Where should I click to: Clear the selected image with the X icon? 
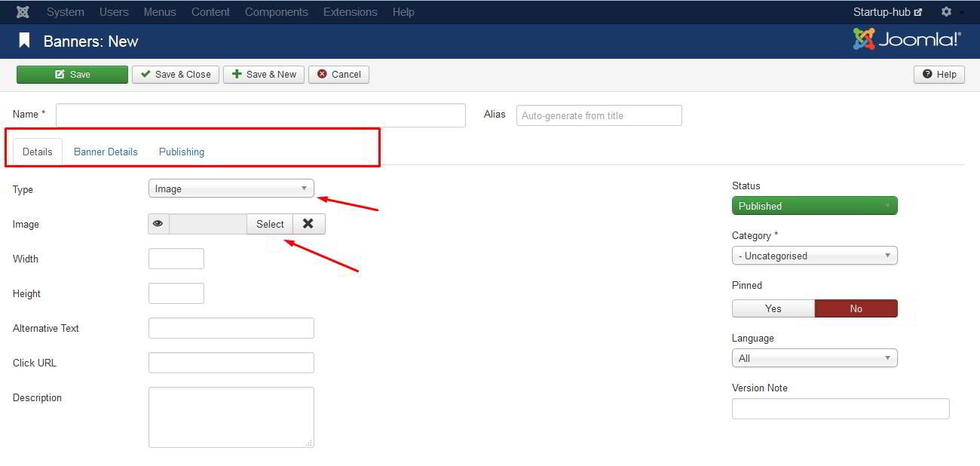point(308,224)
